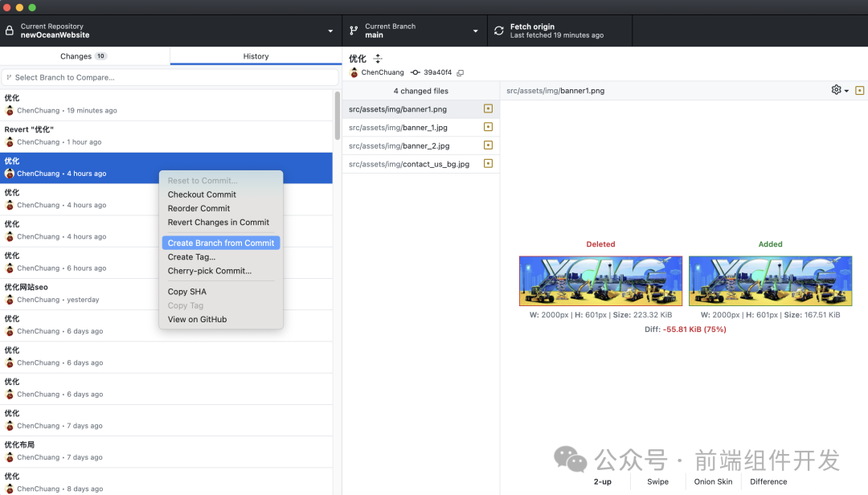Expand diff settings dropdown arrow
This screenshot has width=868, height=495.
coord(846,91)
